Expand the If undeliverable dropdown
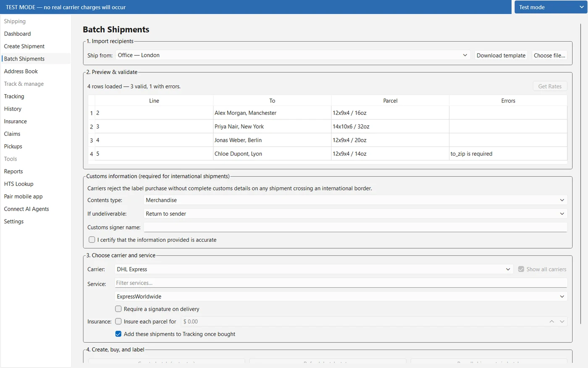Screen dimensions: 588x368 pyautogui.click(x=355, y=214)
